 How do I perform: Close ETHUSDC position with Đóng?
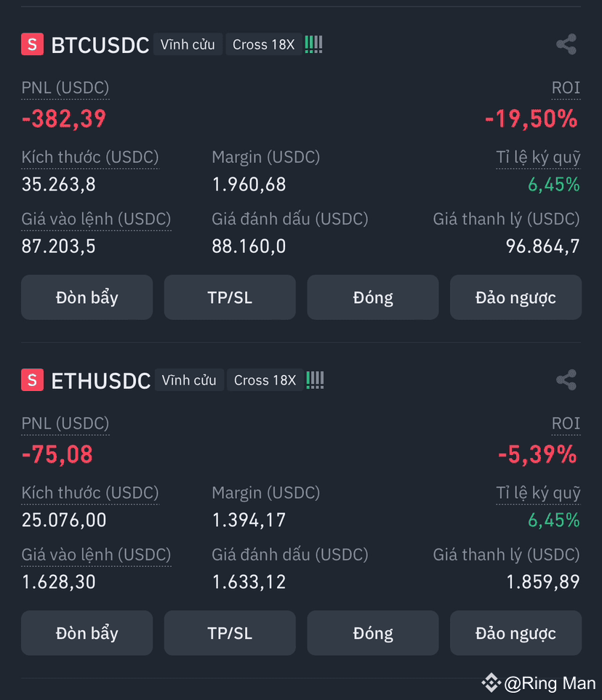pos(372,633)
